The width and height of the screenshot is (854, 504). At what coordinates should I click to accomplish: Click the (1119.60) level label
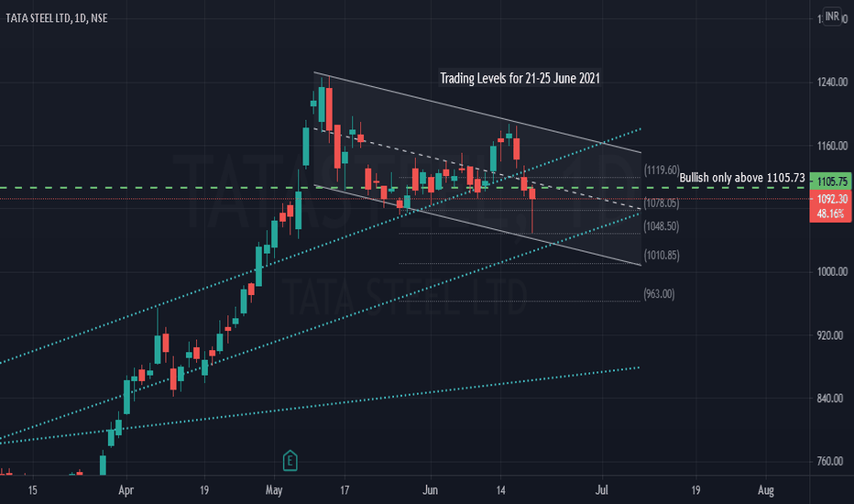click(x=662, y=170)
